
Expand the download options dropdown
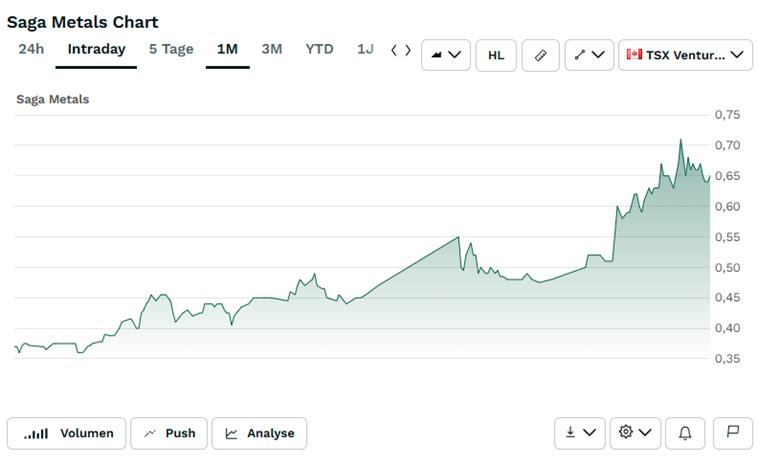tap(580, 433)
